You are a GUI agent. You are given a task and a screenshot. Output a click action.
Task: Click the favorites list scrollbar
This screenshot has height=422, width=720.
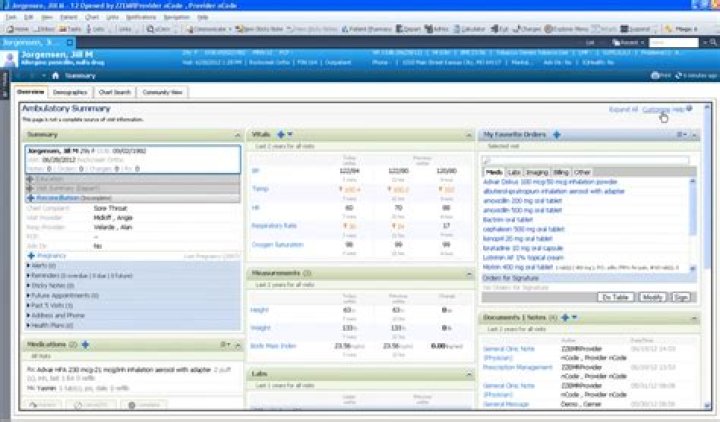[x=692, y=224]
